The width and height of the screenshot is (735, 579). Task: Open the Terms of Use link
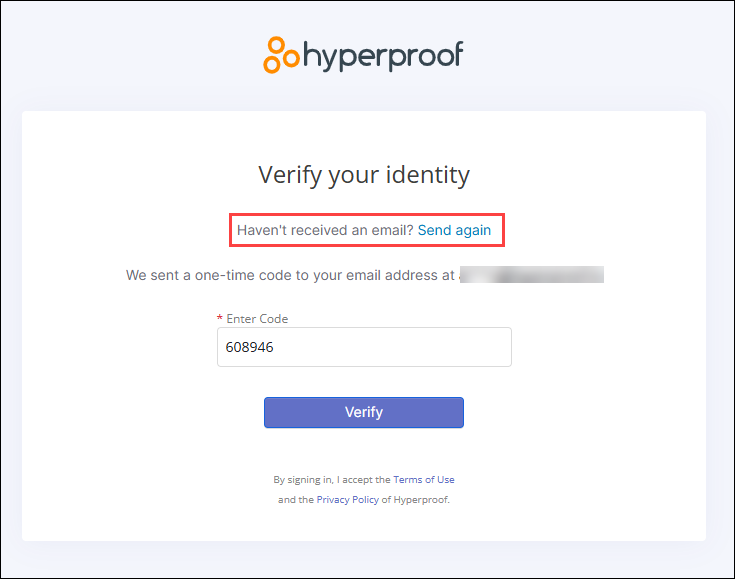424,480
